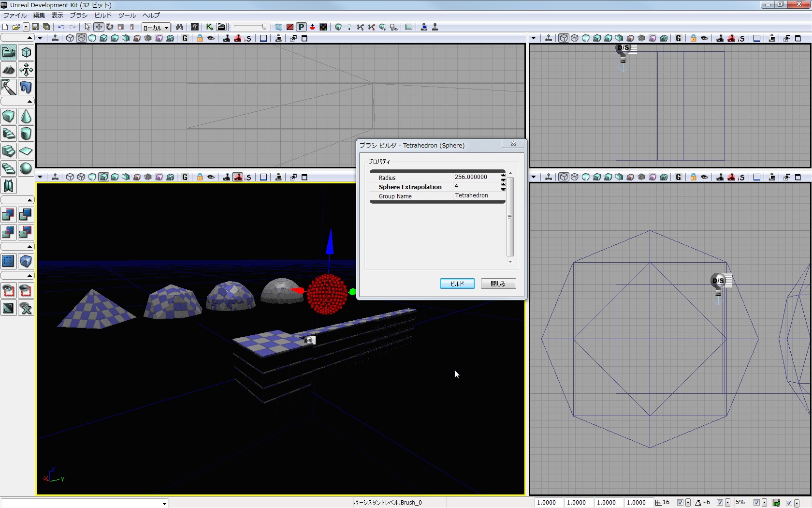Open the perspective viewport options dropdown arrow
Screen dimensions: 812x508
[40, 177]
